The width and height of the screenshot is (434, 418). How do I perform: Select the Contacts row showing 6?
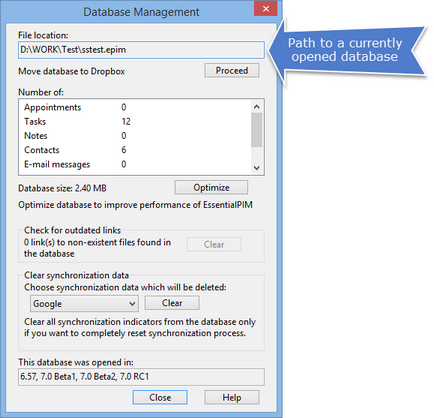click(x=135, y=150)
